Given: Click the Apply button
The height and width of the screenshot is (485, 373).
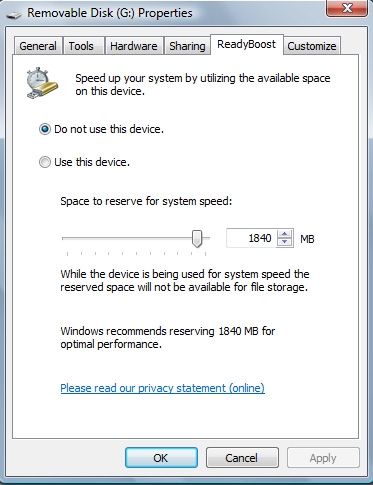Looking at the screenshot, I should pyautogui.click(x=323, y=458).
